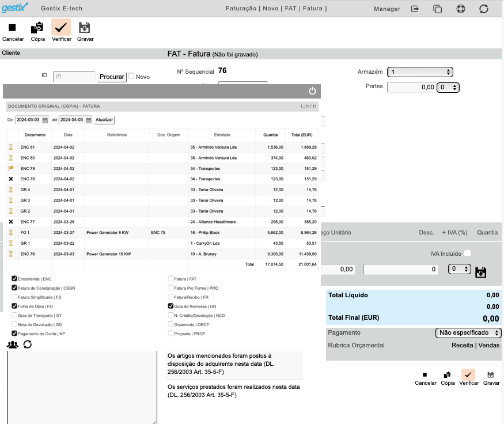Check Proposta | PROP filter
The width and height of the screenshot is (504, 424).
[170, 334]
